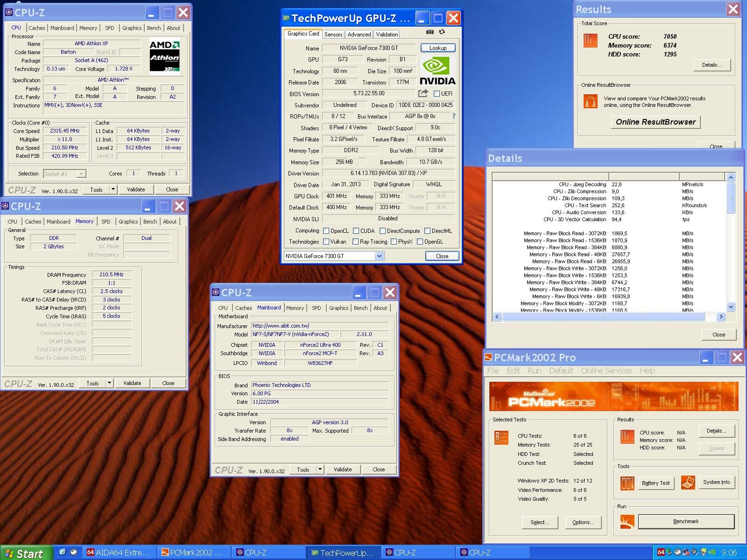Click AIDA64 tray icon in system tray
Image resolution: width=747 pixels, height=560 pixels.
coord(661,552)
